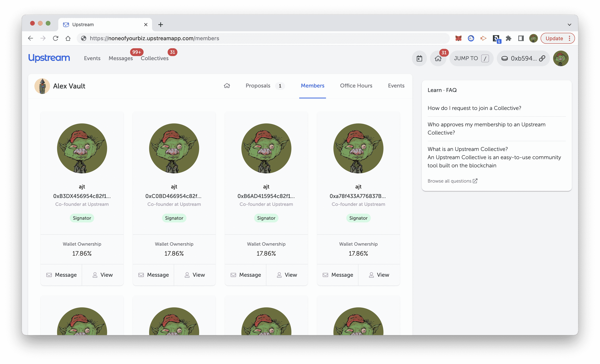Click Message button on first ajt member
Image resolution: width=600 pixels, height=364 pixels.
61,275
